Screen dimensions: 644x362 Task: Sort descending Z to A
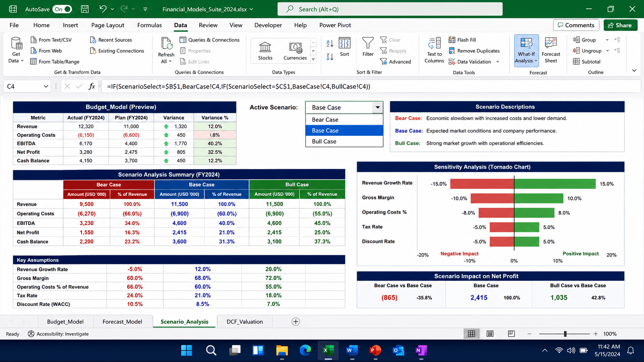[330, 57]
